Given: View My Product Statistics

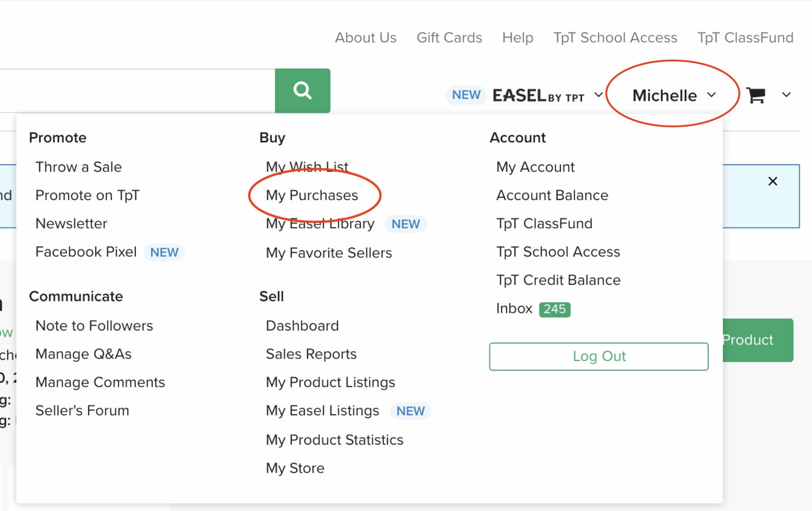Looking at the screenshot, I should [x=334, y=440].
